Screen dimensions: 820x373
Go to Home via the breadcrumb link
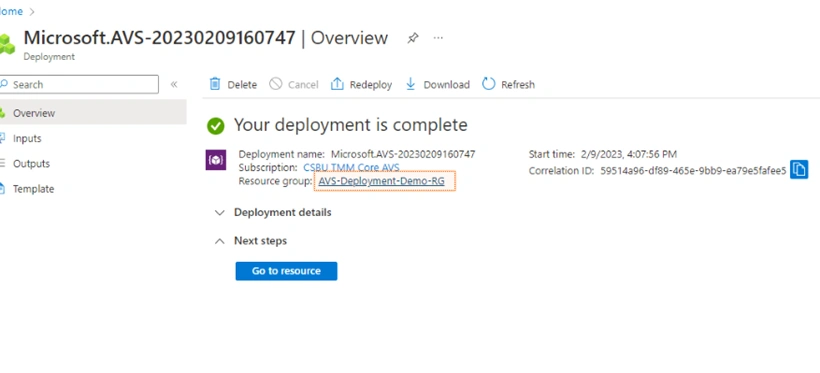tap(11, 12)
